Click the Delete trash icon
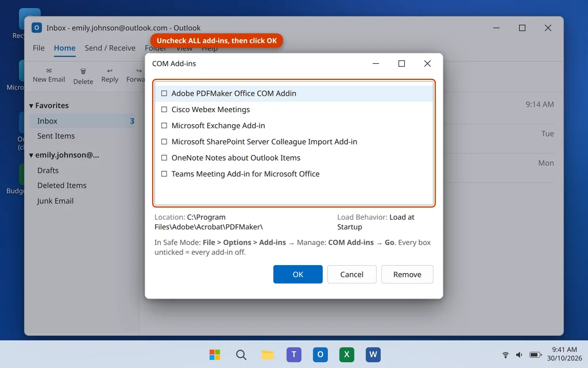 (x=83, y=71)
